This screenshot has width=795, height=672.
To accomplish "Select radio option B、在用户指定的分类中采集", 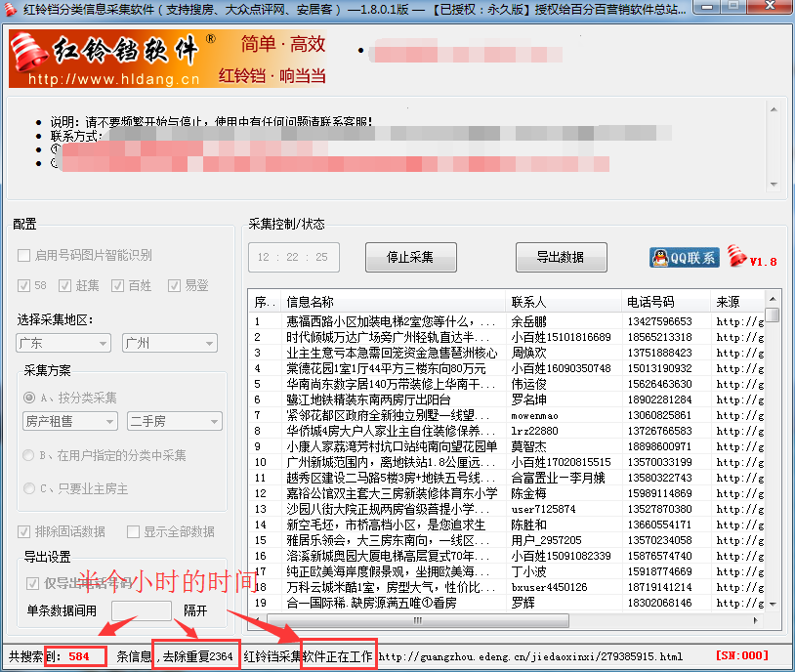I will click(x=29, y=455).
